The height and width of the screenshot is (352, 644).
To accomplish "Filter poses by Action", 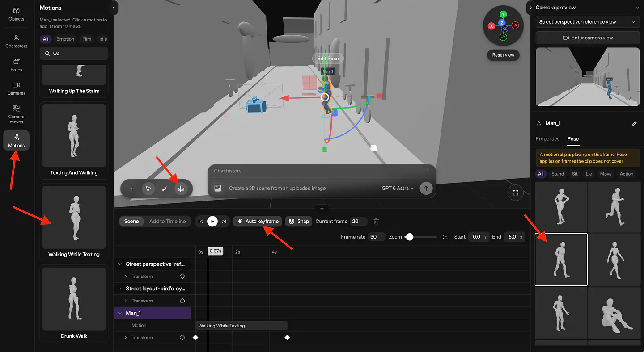I will 626,174.
